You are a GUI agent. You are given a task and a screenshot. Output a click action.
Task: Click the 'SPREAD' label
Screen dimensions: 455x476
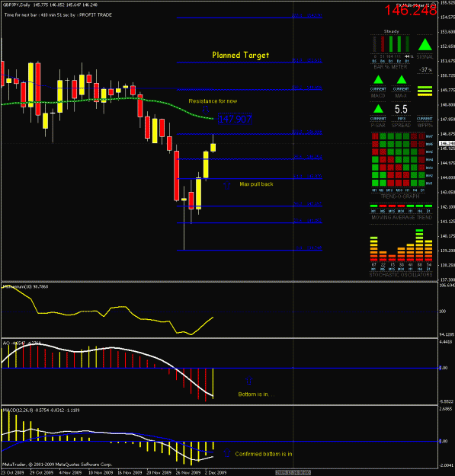coord(401,125)
